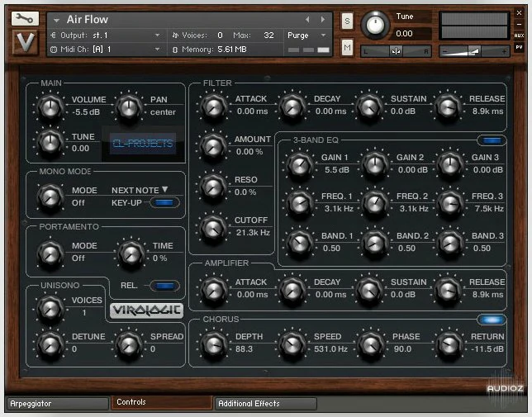Click the AMPLIFIER ATTACK knob
Screen dimensions: 532x417
tap(213, 291)
